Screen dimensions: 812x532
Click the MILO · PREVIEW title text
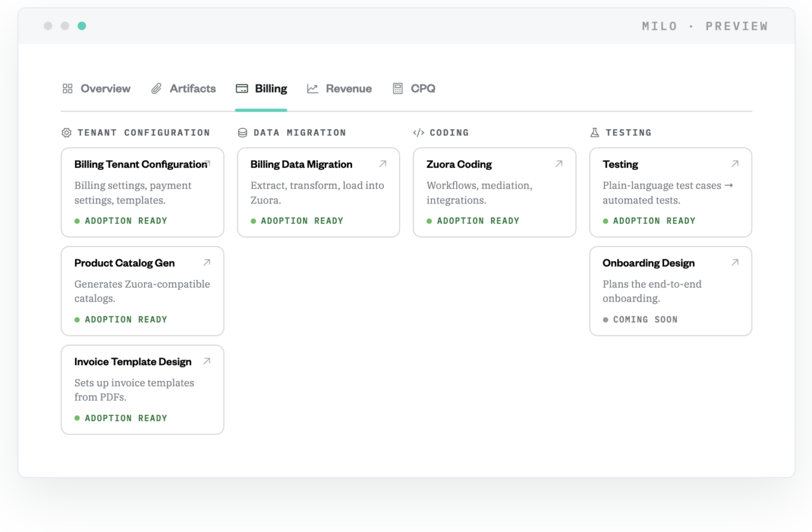705,26
